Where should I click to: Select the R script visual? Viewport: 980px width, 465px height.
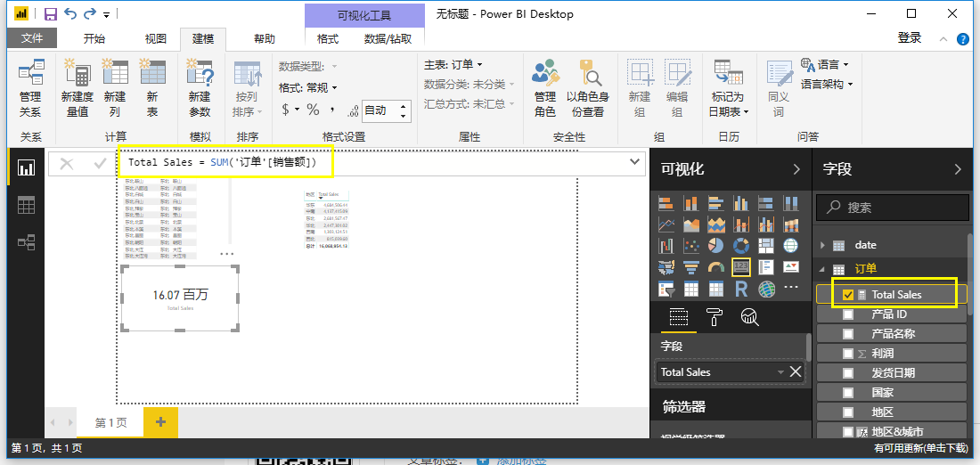[741, 289]
